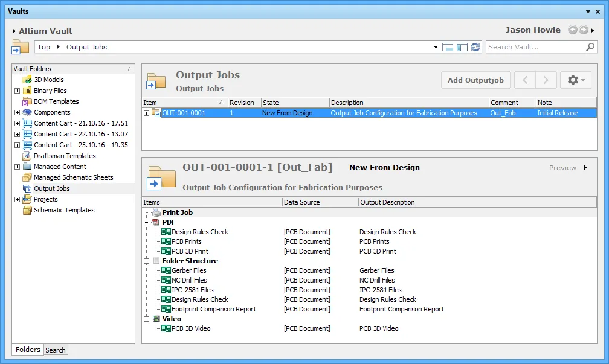Click the Add Outputjob button
The image size is (609, 364).
476,80
